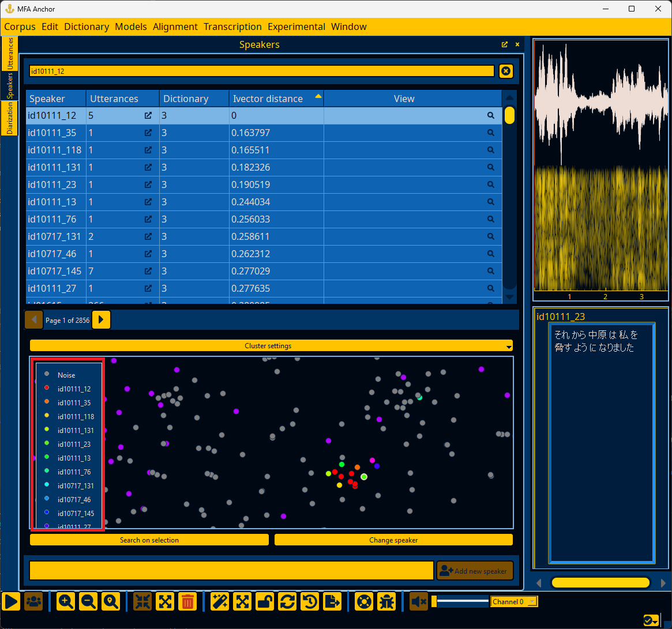672x629 pixels.
Task: Click the circular refresh arrows icon
Action: (x=287, y=601)
